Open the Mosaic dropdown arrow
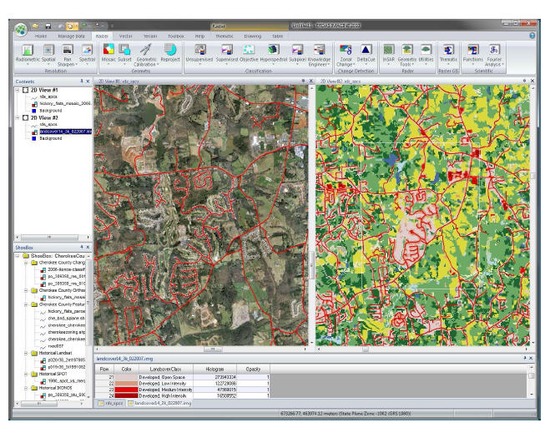Image resolution: width=550 pixels, height=440 pixels. [109, 65]
